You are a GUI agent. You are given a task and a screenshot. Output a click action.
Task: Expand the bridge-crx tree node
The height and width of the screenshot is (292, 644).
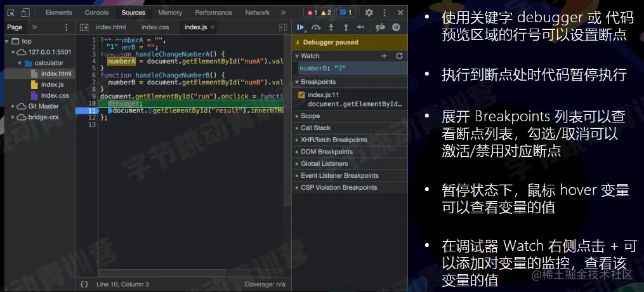point(13,117)
